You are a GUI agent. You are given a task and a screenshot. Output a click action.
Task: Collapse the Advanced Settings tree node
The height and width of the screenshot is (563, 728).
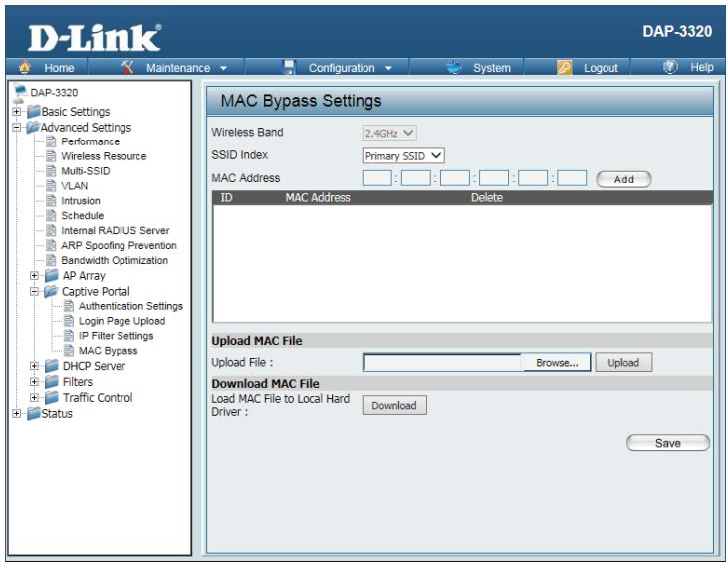click(16, 128)
